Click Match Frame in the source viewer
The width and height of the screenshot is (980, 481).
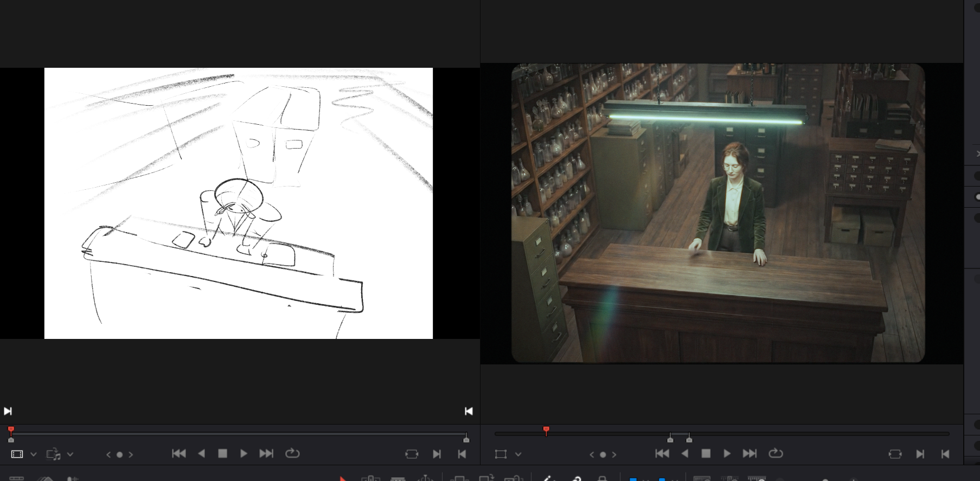point(412,454)
